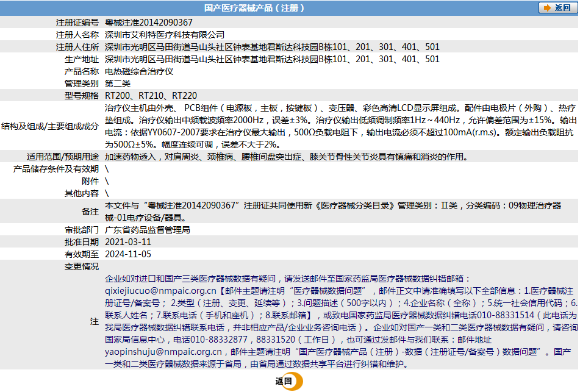Click the 生产地址 row label

(82, 59)
